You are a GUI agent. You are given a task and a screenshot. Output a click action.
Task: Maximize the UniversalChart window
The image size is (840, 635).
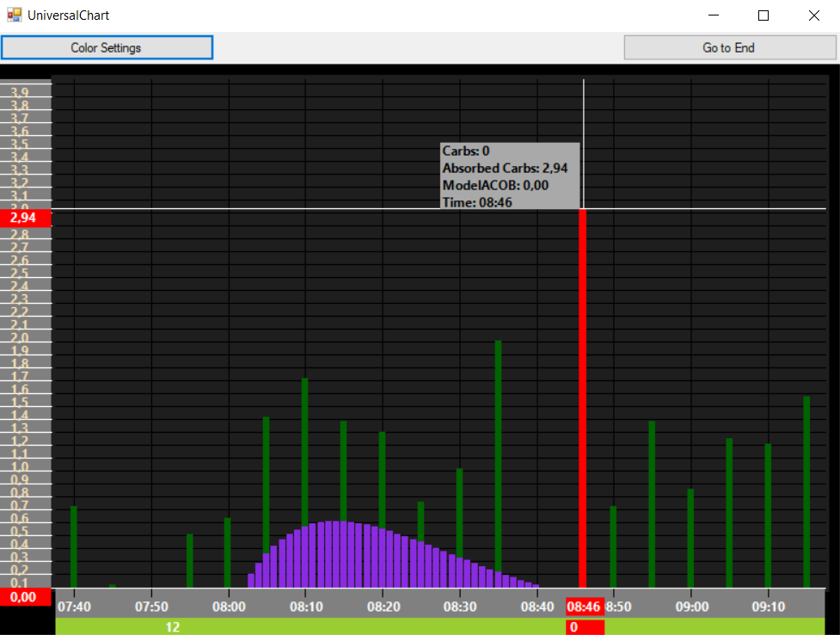coord(763,15)
